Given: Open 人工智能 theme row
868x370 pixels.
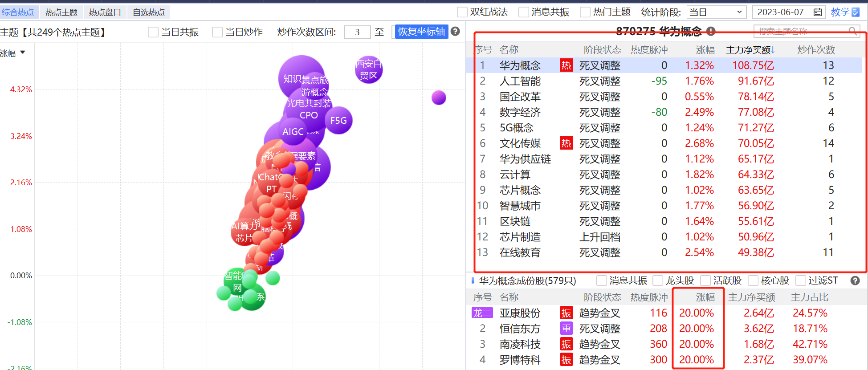Looking at the screenshot, I should pos(664,81).
